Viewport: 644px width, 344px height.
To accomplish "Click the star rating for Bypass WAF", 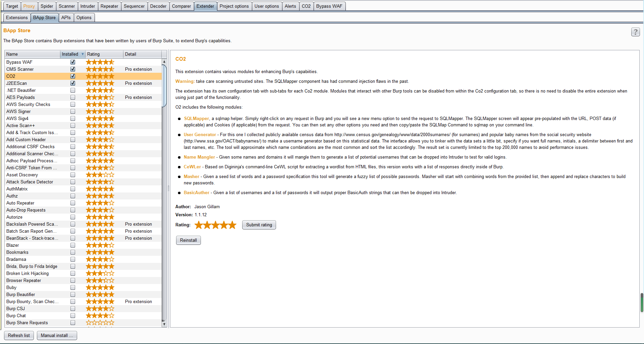I will point(100,62).
